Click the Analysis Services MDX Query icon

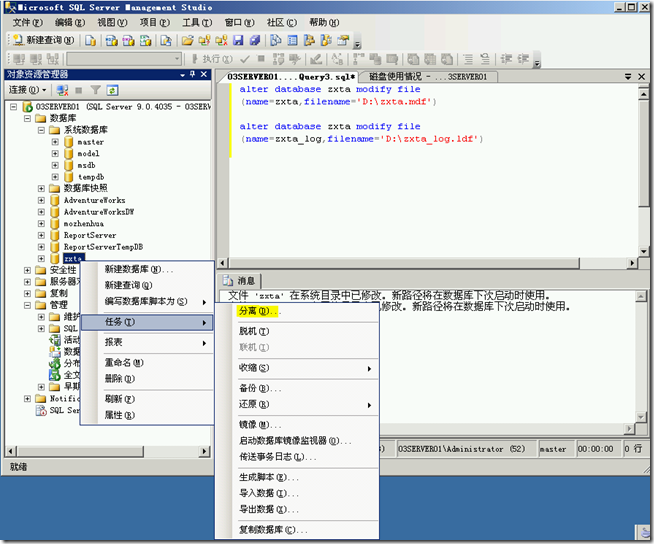click(111, 40)
